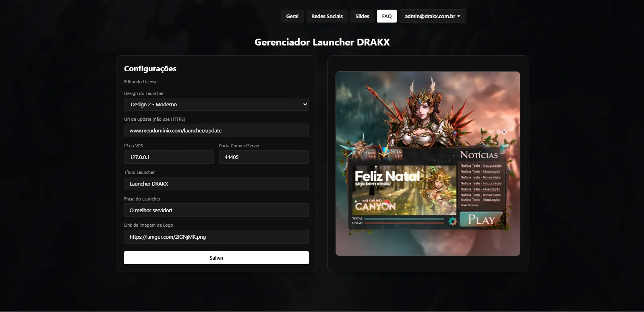This screenshot has width=644, height=312.
Task: Click the Url de update input field
Action: 216,130
